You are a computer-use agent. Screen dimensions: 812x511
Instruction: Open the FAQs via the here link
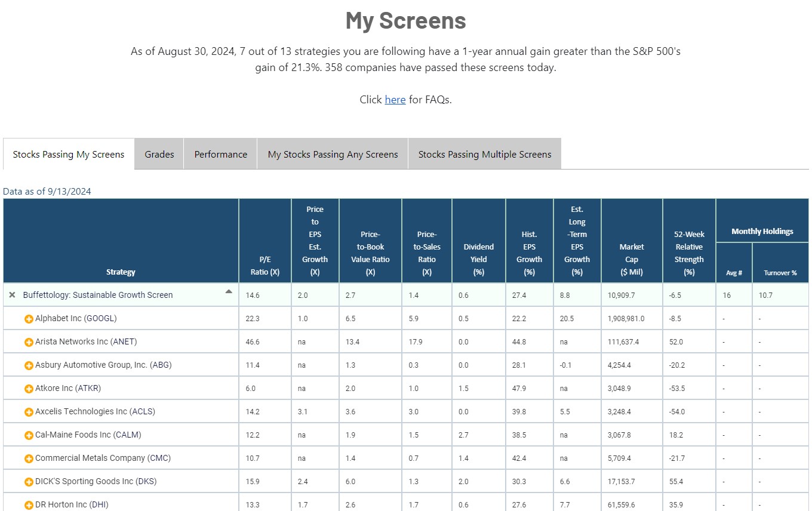[x=395, y=99]
